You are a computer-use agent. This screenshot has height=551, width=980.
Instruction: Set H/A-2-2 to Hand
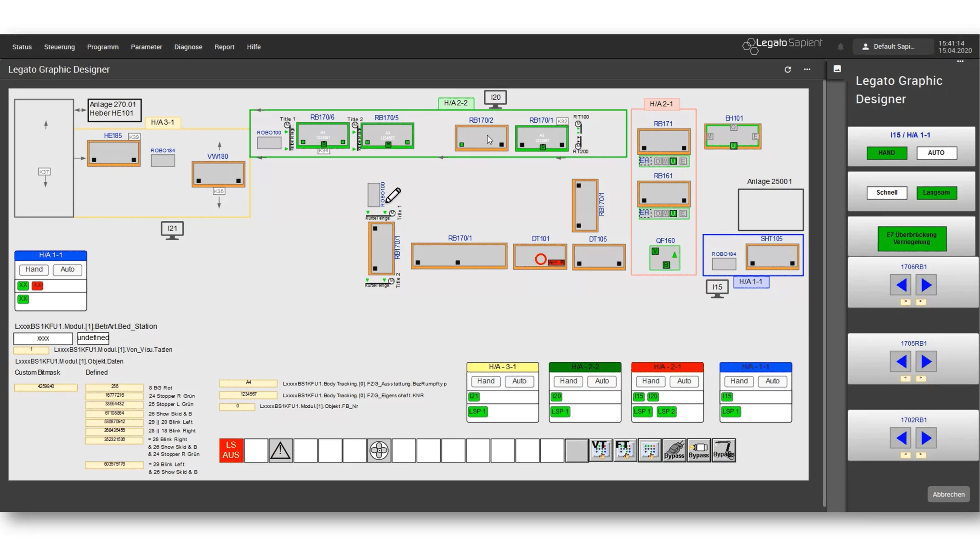point(568,381)
